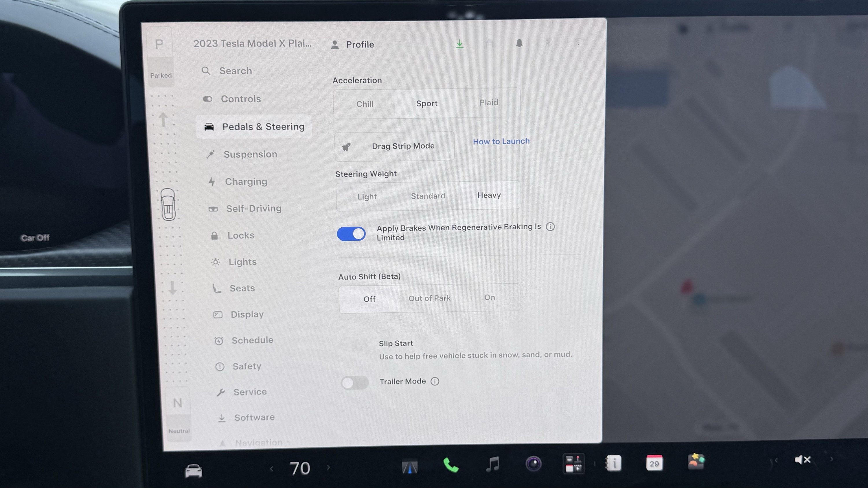This screenshot has width=868, height=488.
Task: Increase volume with right chevron
Action: point(832,459)
